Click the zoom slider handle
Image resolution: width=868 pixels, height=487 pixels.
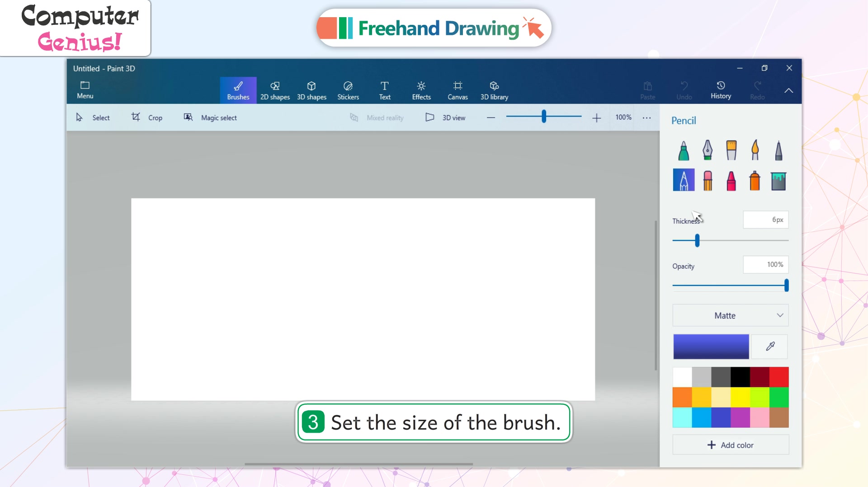coord(544,117)
